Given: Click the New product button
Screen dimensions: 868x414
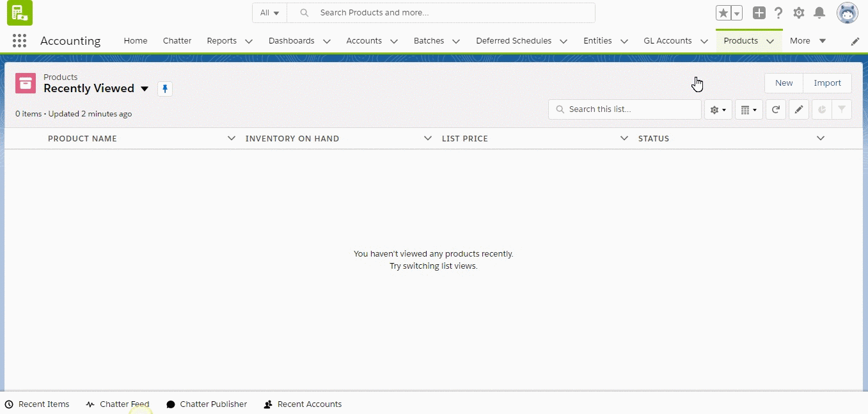Looking at the screenshot, I should 784,83.
